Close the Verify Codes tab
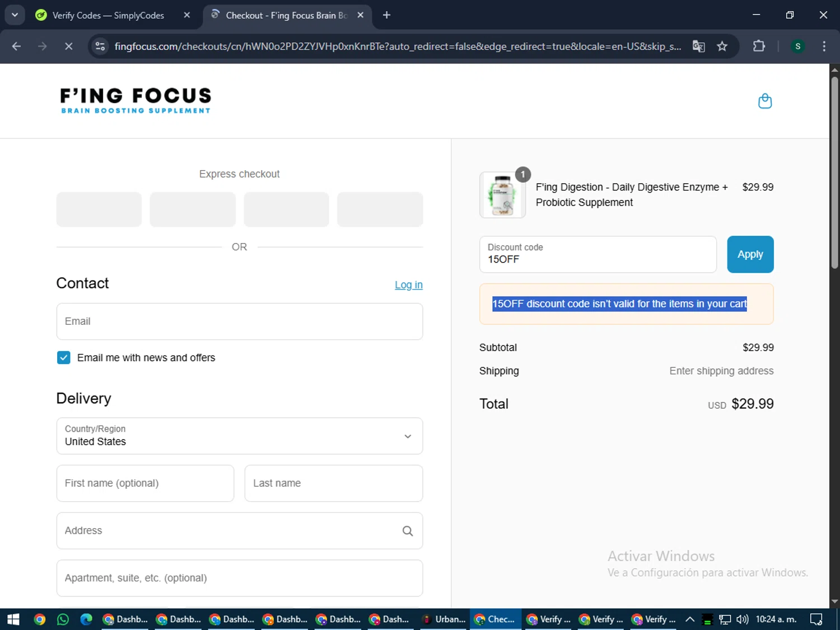Screen dimensions: 840x630 coord(187,15)
